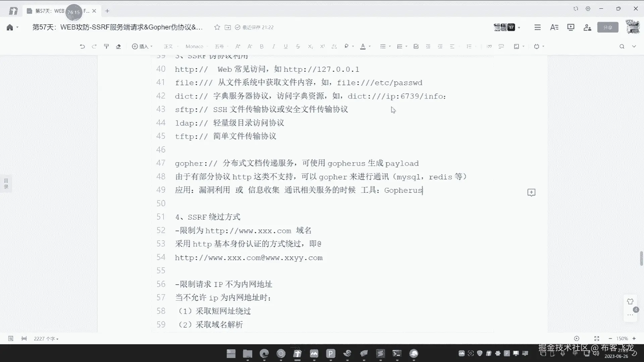
Task: Open a new tab with plus button
Action: coord(107,11)
